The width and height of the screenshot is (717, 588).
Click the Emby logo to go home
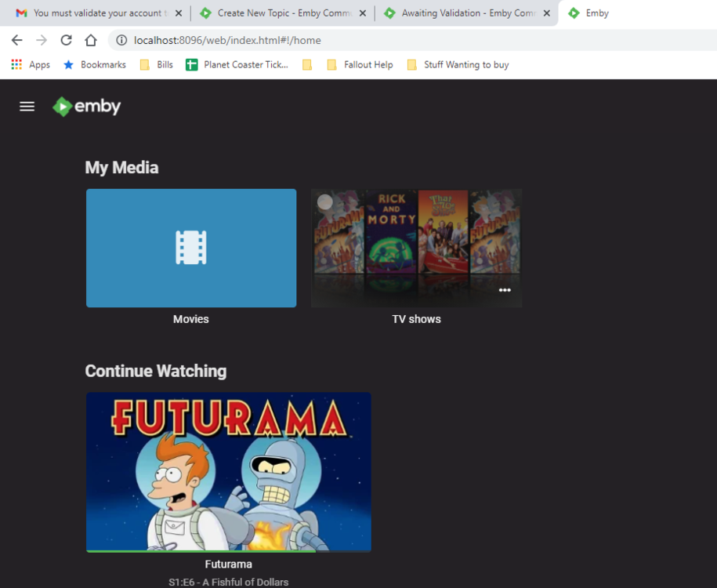point(86,106)
